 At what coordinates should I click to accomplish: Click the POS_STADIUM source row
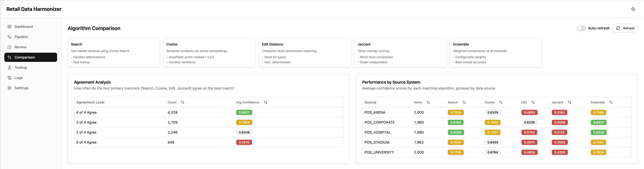(x=497, y=142)
